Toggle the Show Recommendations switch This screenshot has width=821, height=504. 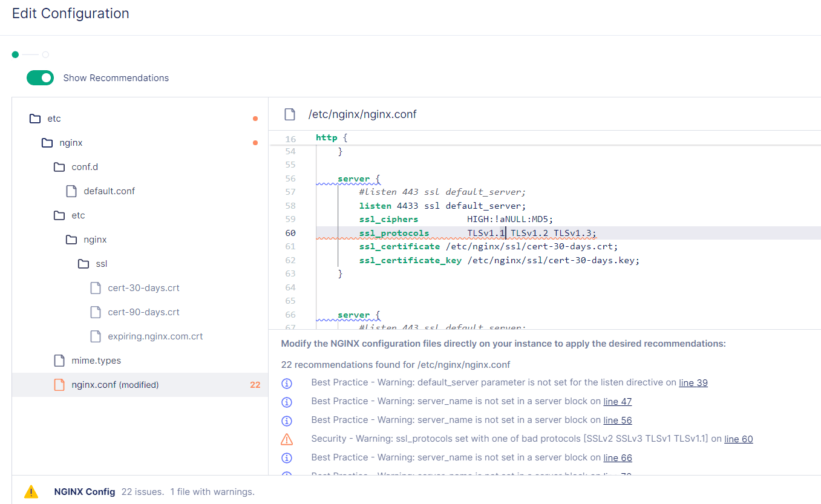point(40,78)
